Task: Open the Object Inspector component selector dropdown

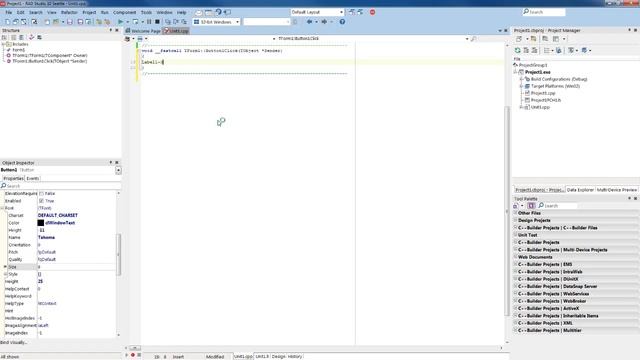Action: pyautogui.click(x=118, y=170)
